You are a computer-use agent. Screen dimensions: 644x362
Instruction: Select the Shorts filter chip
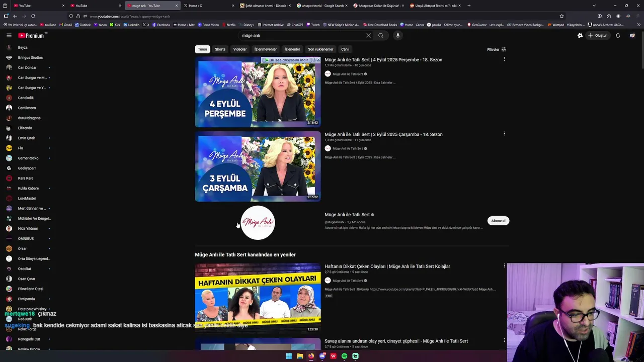coord(220,49)
